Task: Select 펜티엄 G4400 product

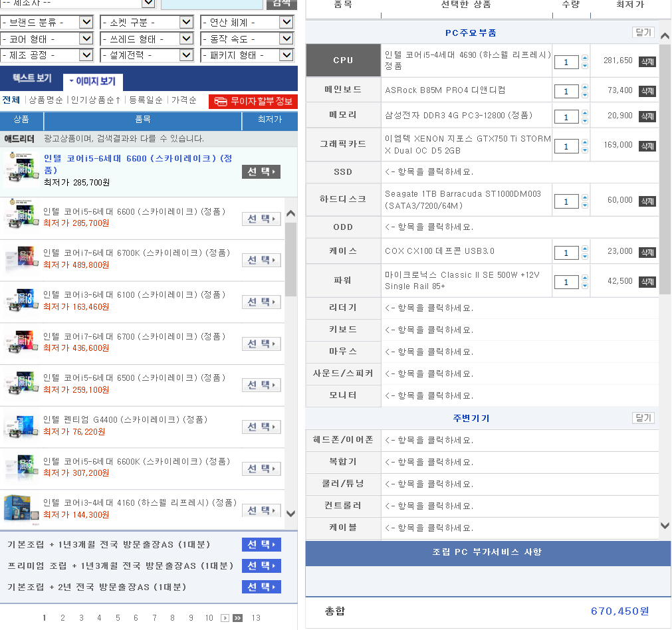Action: [x=261, y=427]
